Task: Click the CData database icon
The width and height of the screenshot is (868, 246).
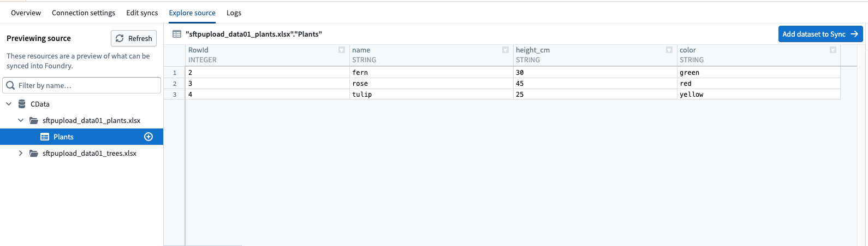Action: [x=22, y=104]
